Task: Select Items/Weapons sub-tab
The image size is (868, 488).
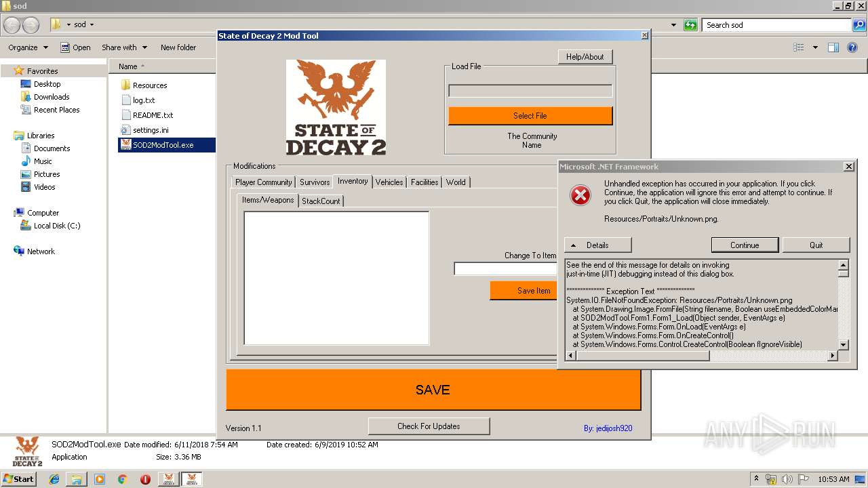Action: click(x=268, y=200)
